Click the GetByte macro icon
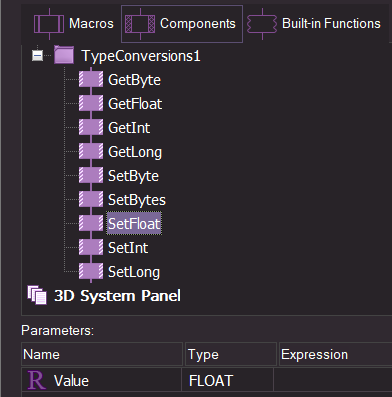392x397 pixels. click(91, 80)
